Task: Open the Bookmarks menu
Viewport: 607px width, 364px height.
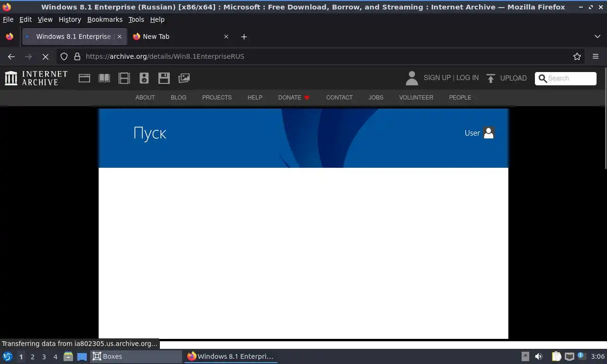Action: tap(105, 19)
